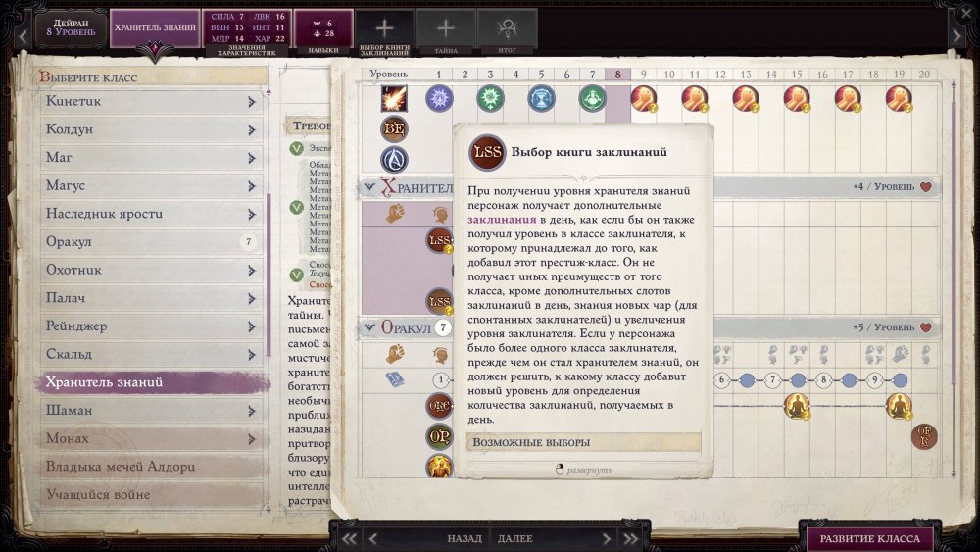Open the Тайна step tab
This screenshot has width=980, height=552.
point(446,32)
